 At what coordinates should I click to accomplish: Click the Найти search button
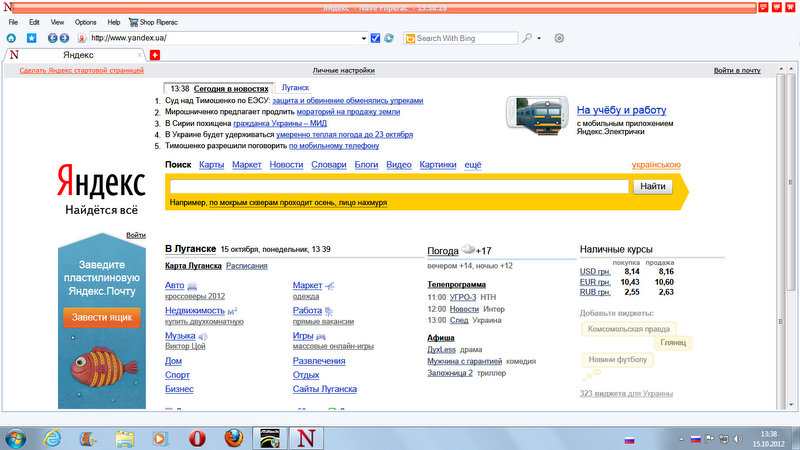[x=653, y=187]
